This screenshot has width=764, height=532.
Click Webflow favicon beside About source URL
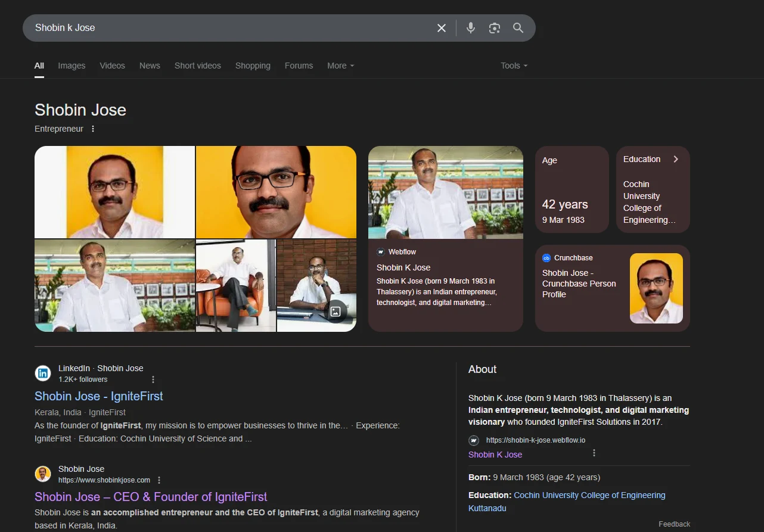pos(474,440)
